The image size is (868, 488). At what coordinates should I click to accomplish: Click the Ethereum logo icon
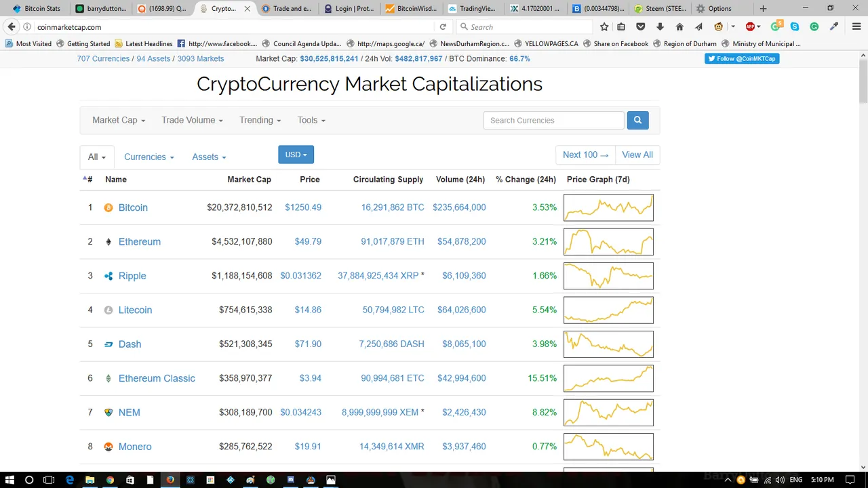click(x=108, y=242)
